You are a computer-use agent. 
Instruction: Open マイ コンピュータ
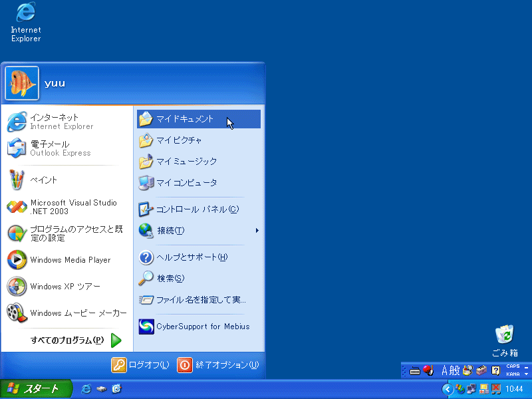199,183
